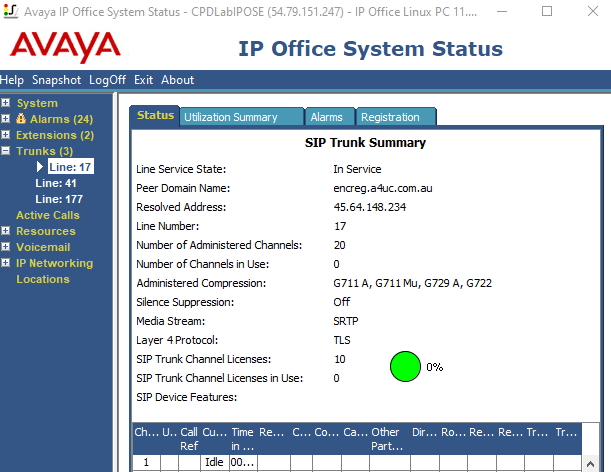Click the arrow marker beside Line: 17
This screenshot has width=611, height=472.
click(x=40, y=167)
